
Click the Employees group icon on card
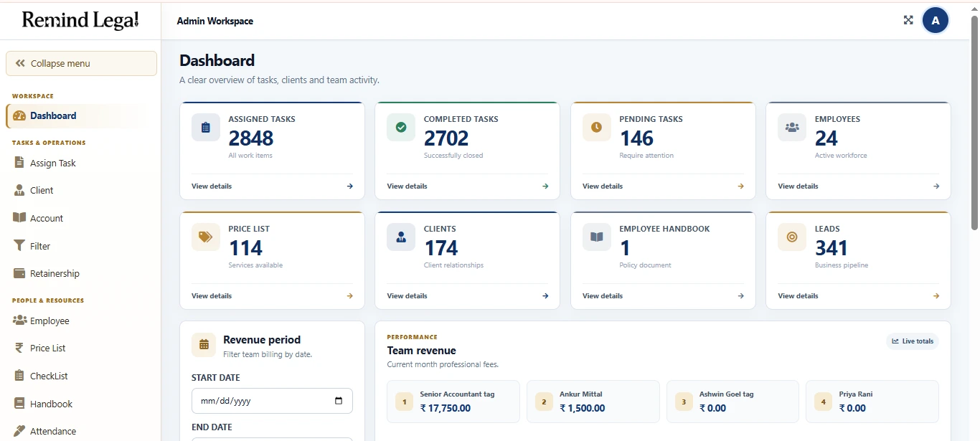[x=792, y=128]
